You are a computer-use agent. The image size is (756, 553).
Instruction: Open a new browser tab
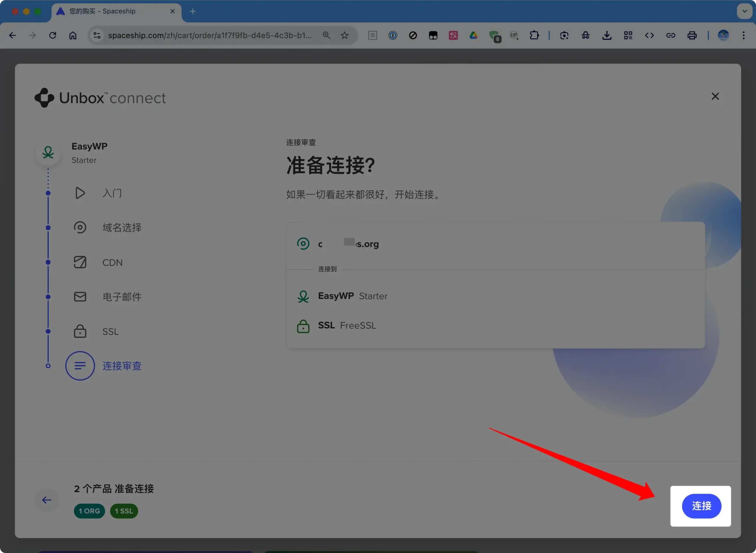point(193,12)
